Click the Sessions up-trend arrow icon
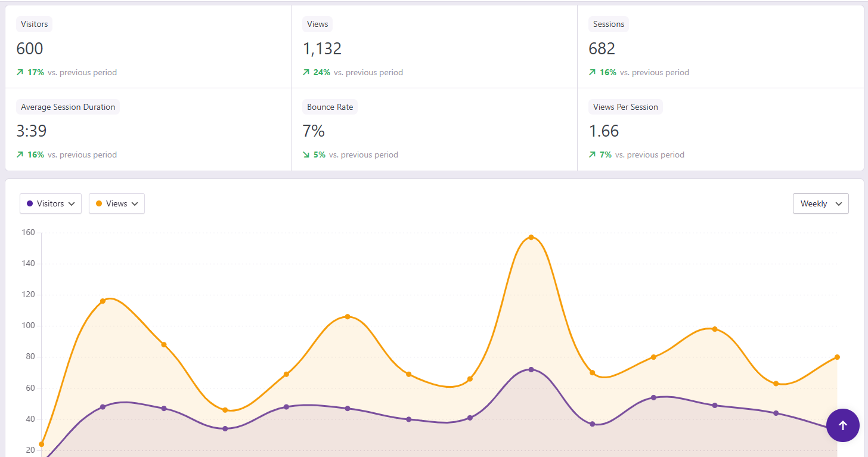Screen dimensions: 868x457 (592, 72)
